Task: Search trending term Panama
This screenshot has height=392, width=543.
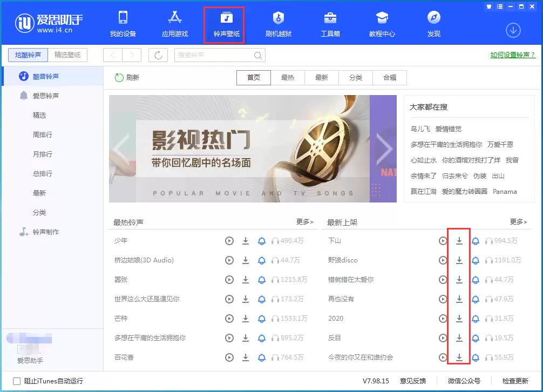Action: [x=505, y=192]
